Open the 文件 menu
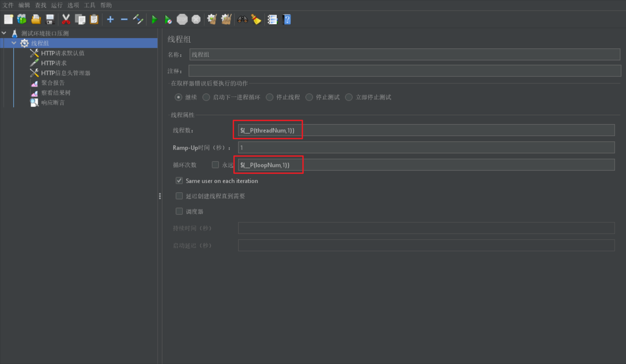This screenshot has width=626, height=364. point(8,5)
